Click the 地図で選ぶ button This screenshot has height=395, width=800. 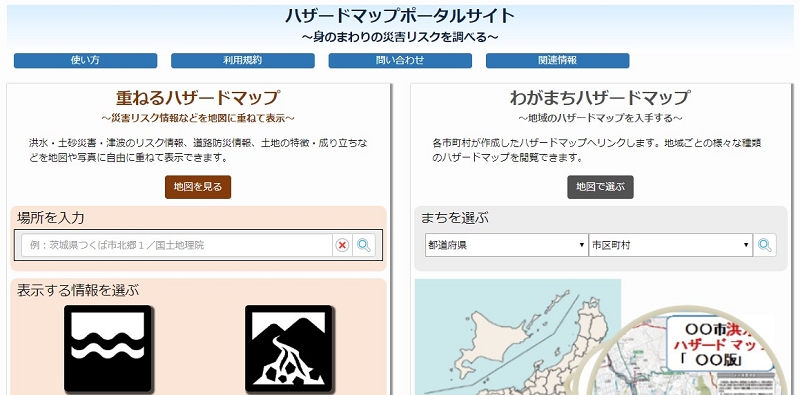pyautogui.click(x=600, y=187)
